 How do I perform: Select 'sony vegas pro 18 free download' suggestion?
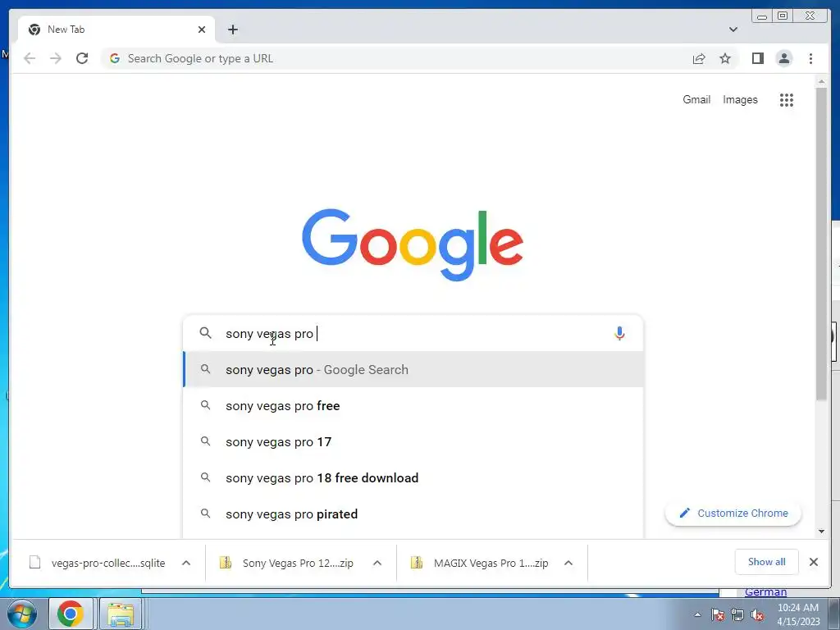click(x=413, y=478)
